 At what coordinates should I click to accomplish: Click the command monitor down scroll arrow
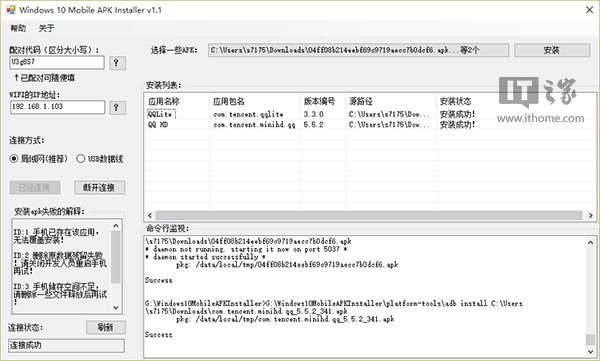click(x=590, y=351)
